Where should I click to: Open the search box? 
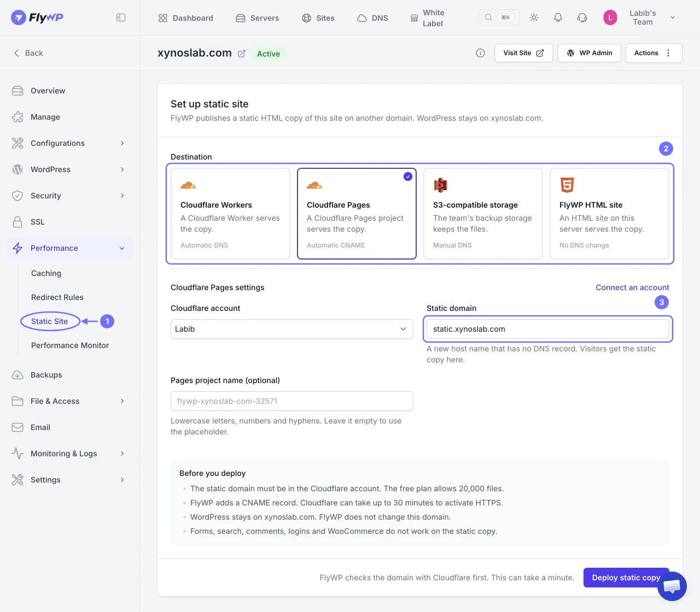(x=499, y=17)
